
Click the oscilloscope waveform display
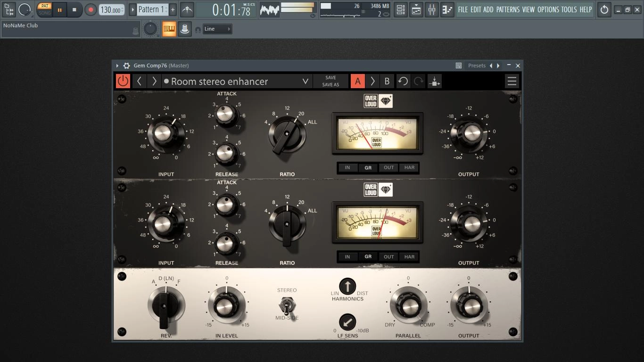(x=270, y=9)
